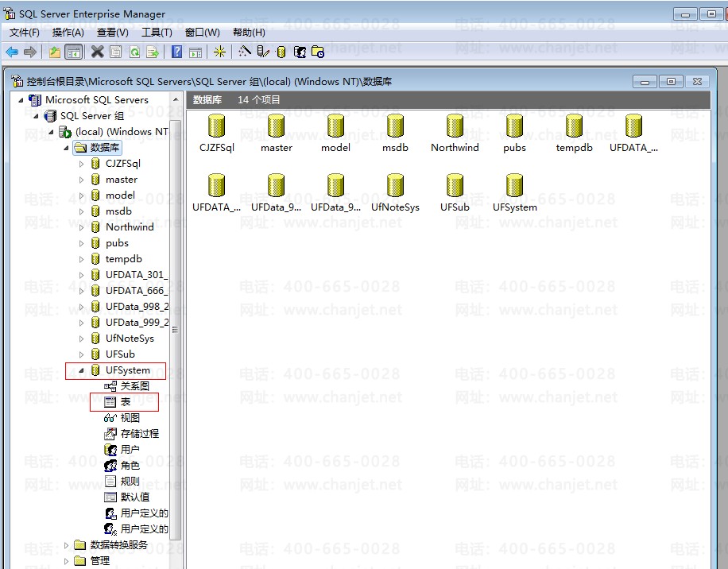Collapse the 数据库 folder tree node
The height and width of the screenshot is (569, 728).
(x=66, y=148)
